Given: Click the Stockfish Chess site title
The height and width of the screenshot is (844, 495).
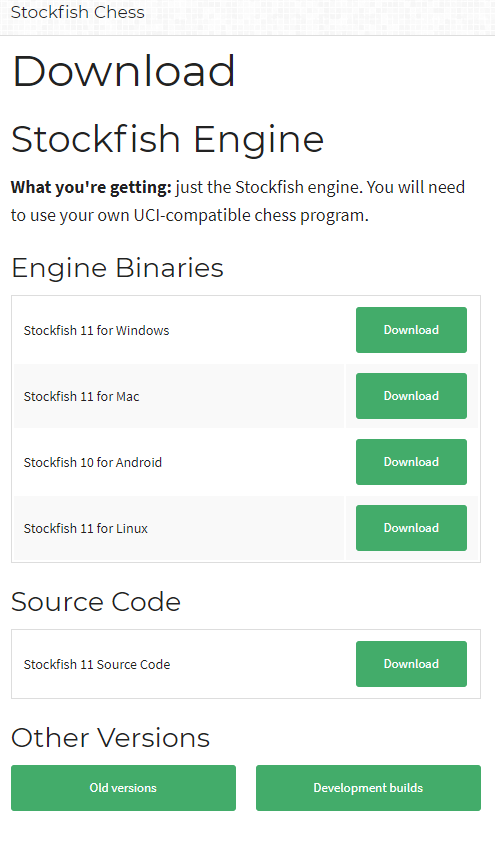Looking at the screenshot, I should (77, 12).
